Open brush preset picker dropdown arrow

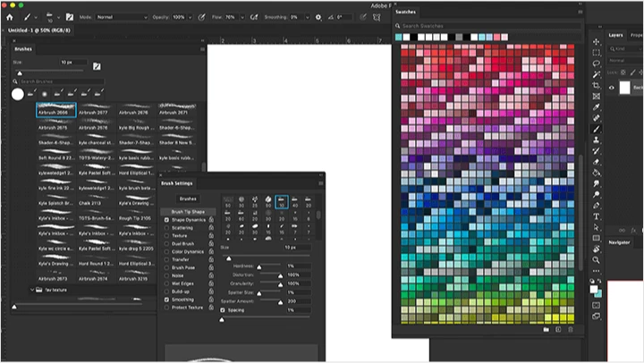coord(58,17)
